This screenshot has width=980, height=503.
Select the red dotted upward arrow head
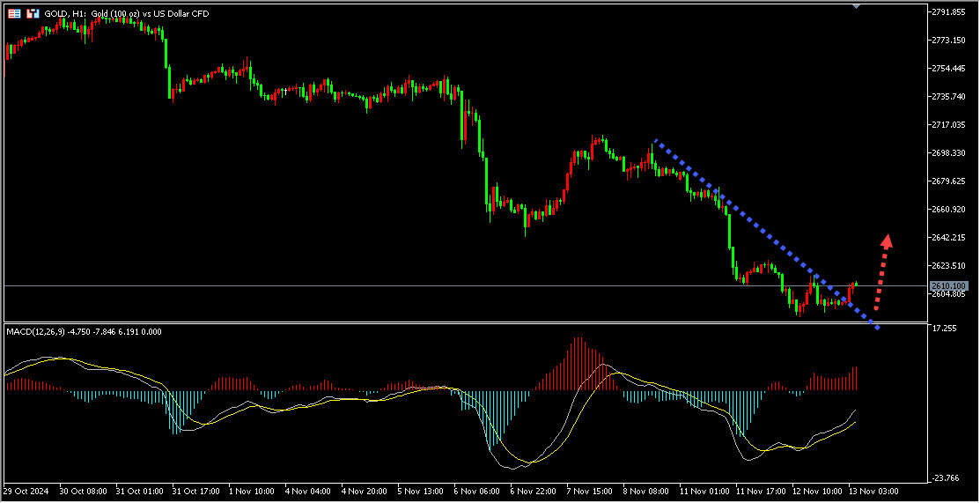[x=888, y=240]
